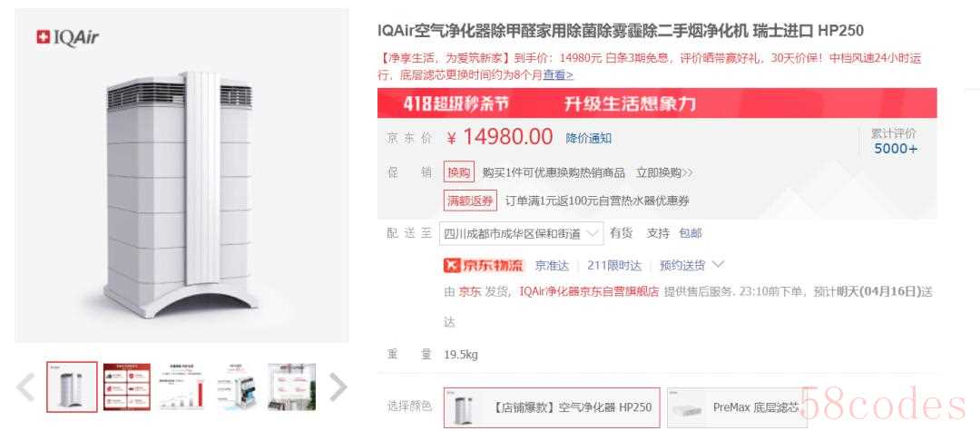The image size is (980, 431).
Task: Choose PreMax 底层滤芯 option
Action: (737, 407)
